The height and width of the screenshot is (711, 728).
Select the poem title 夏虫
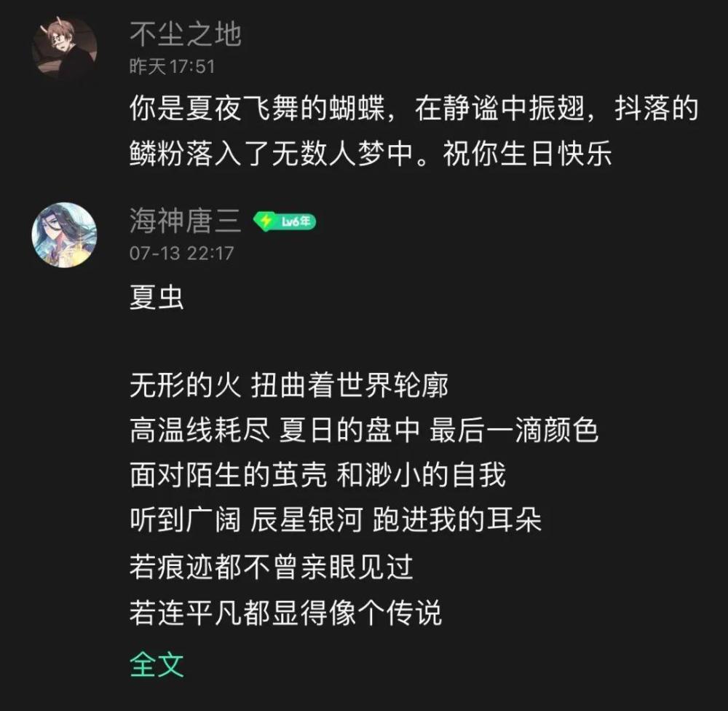(x=157, y=297)
